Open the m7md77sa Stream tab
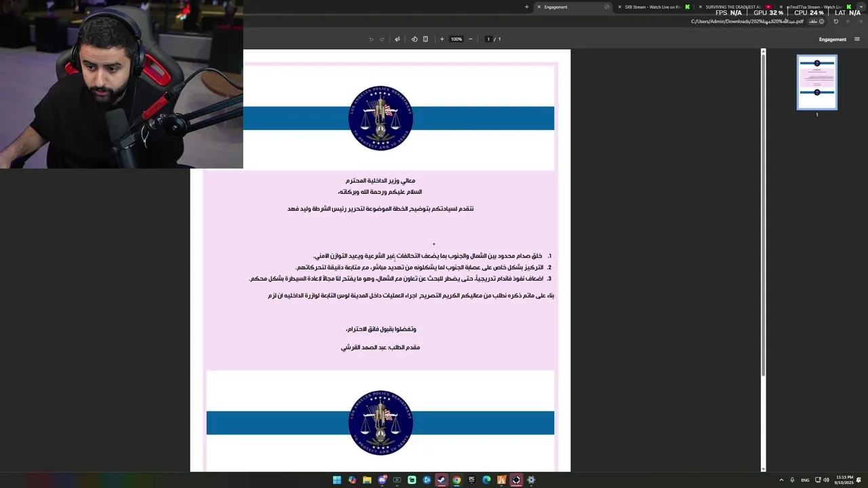The width and height of the screenshot is (868, 488). click(x=814, y=7)
